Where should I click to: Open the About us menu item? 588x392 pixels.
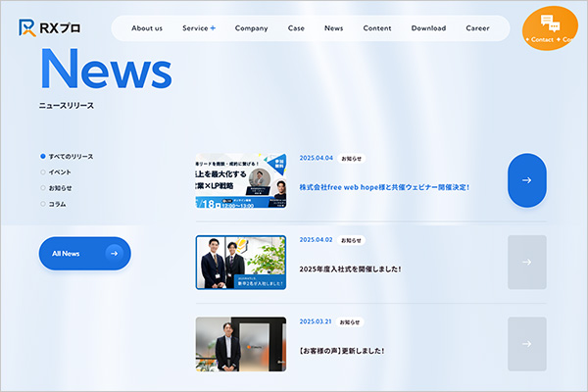click(147, 28)
